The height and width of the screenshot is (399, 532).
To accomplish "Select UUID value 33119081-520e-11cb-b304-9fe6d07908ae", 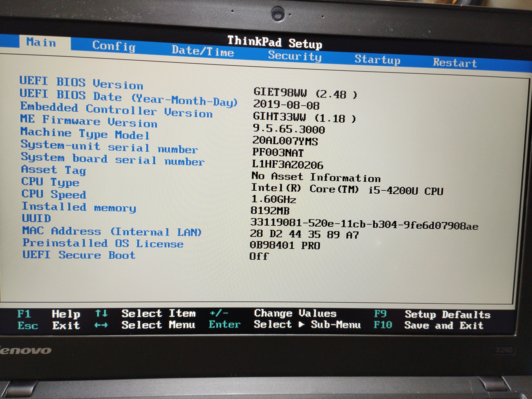I will pos(364,224).
